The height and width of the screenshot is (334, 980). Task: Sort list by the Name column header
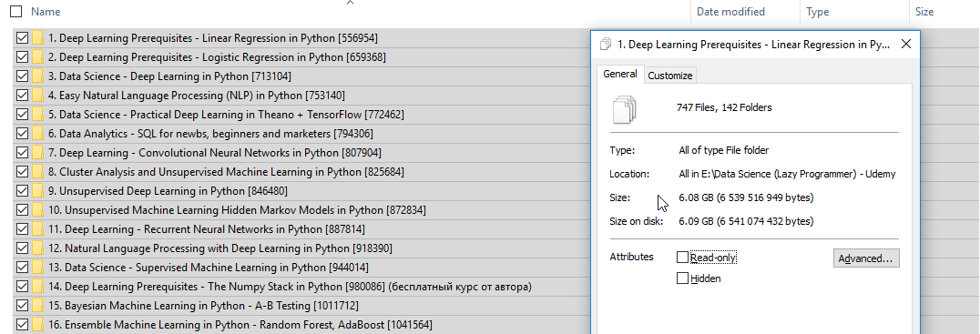tap(46, 11)
